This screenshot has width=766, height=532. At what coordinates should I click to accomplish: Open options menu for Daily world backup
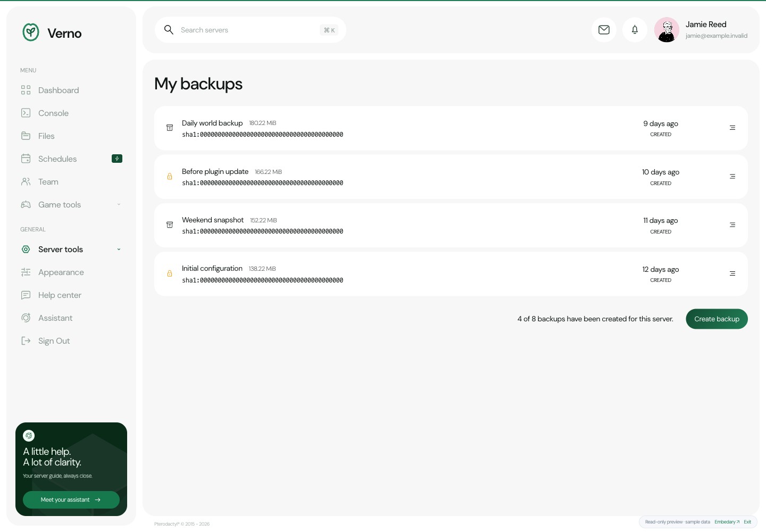tap(732, 128)
